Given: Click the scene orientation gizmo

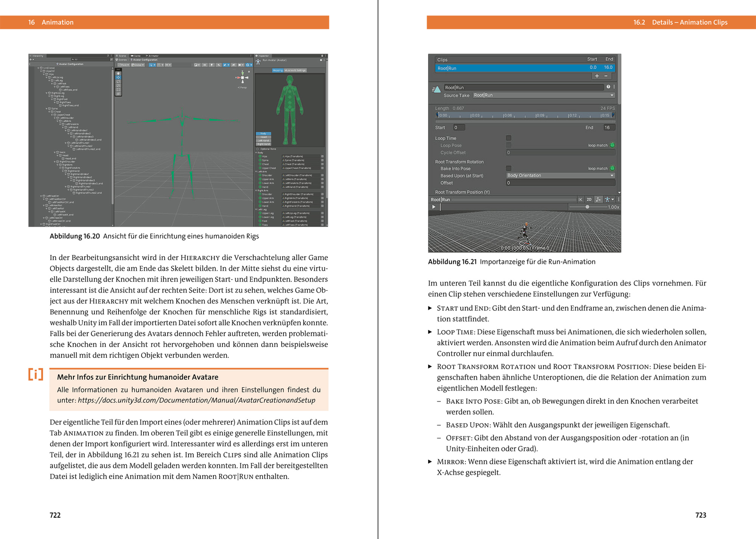Looking at the screenshot, I should (x=242, y=77).
